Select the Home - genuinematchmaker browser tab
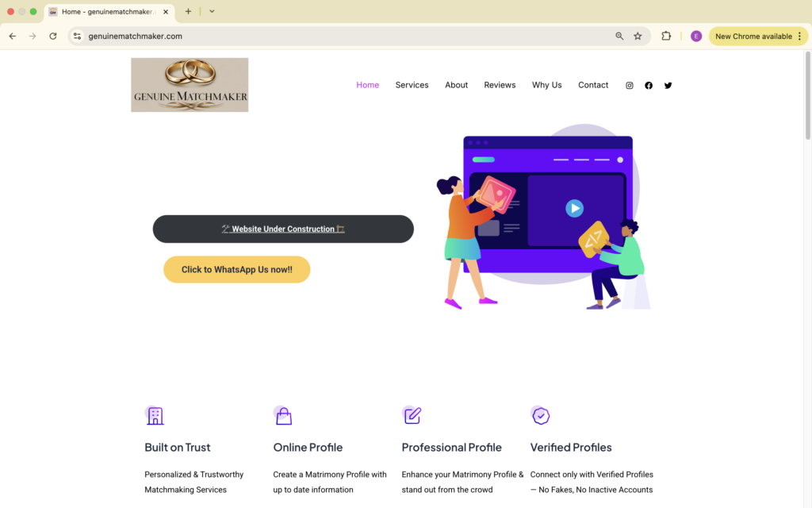812x508 pixels. click(109, 12)
